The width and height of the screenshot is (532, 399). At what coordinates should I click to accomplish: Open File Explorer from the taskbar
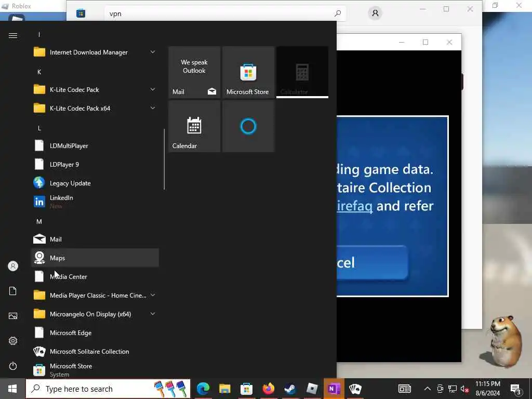(x=224, y=389)
